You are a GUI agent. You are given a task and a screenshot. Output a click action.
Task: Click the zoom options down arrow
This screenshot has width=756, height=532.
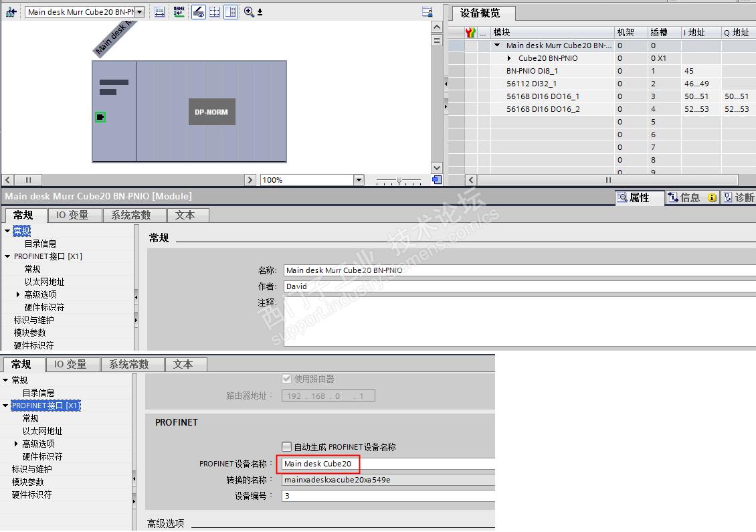click(x=260, y=12)
